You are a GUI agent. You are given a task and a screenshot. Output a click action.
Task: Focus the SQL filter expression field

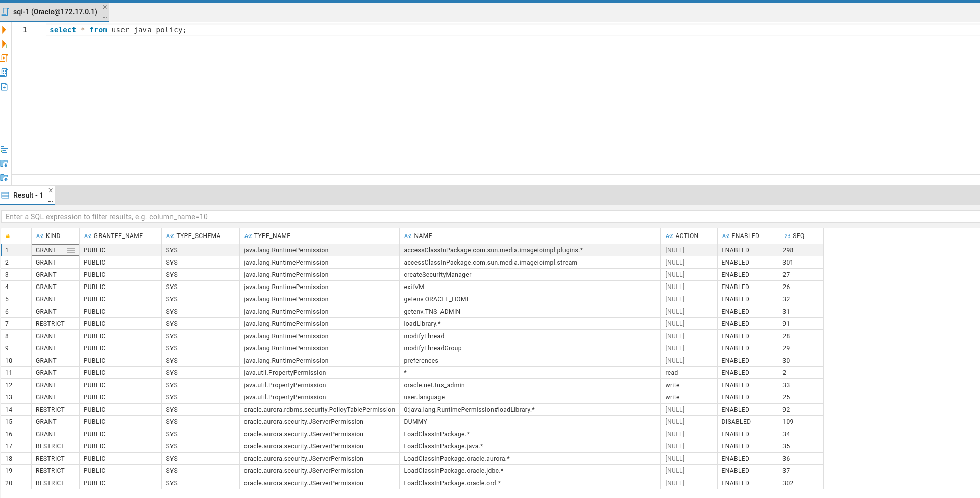coord(490,217)
